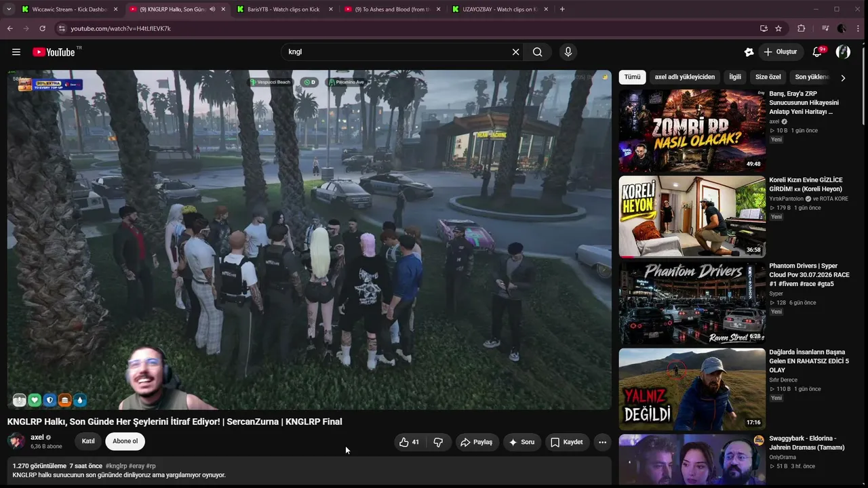Open the axel channel avatar

[16, 441]
